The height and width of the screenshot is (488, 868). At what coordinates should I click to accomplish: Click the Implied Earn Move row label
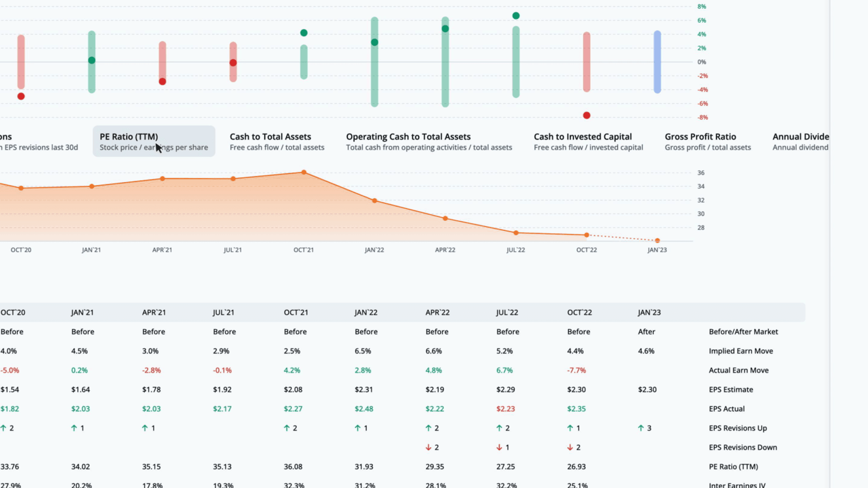[x=741, y=351]
